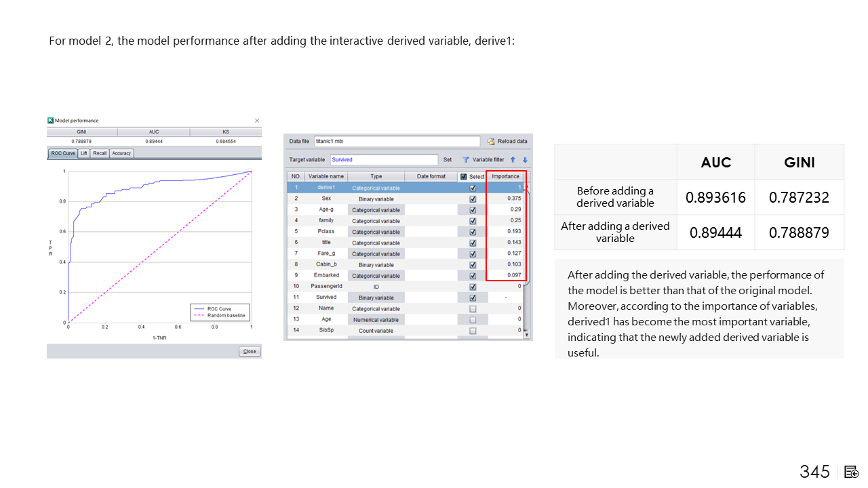Sort by the Importance column header
This screenshot has width=868, height=488.
[x=505, y=176]
